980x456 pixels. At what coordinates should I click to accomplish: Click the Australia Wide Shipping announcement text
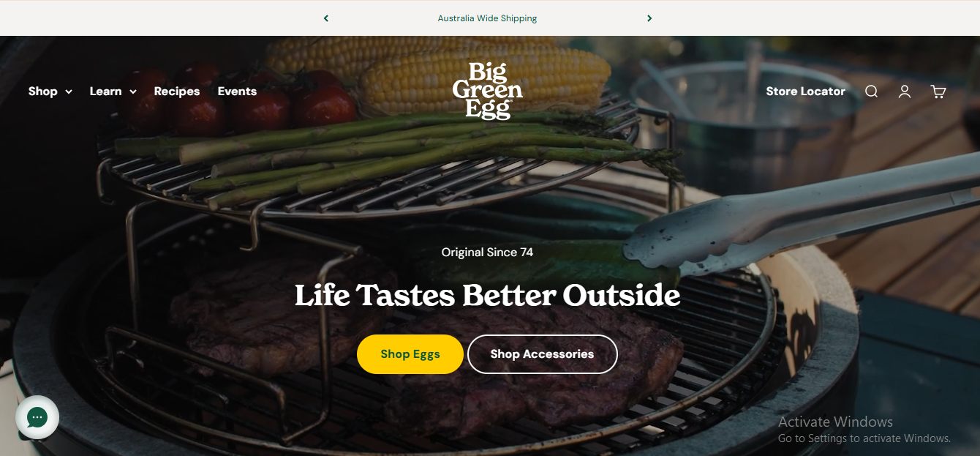(x=487, y=18)
